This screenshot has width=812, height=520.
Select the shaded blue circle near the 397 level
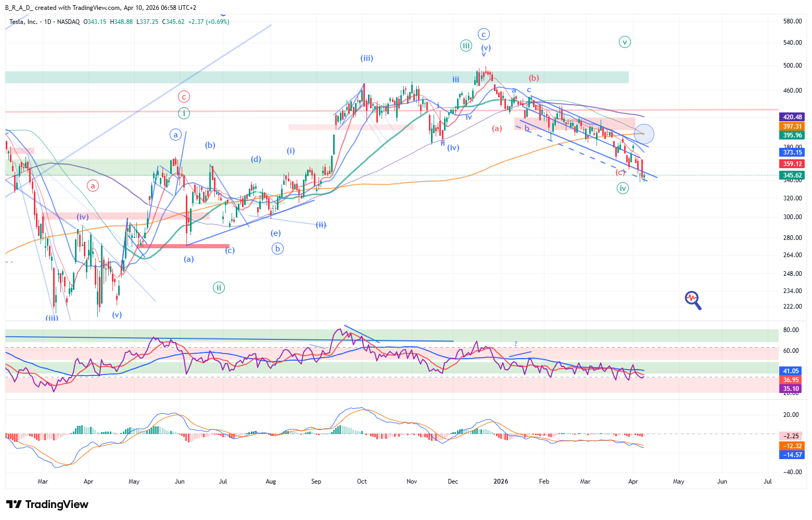point(644,134)
